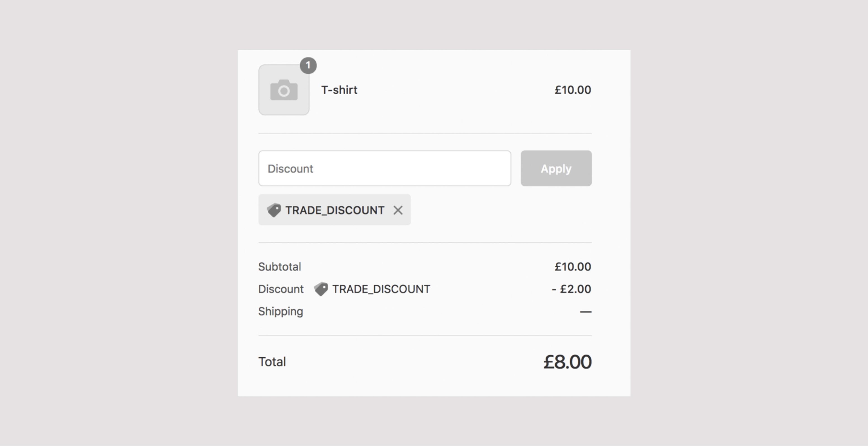Click the tag icon in the Discount row
Screen dimensions: 868x446
(x=321, y=289)
